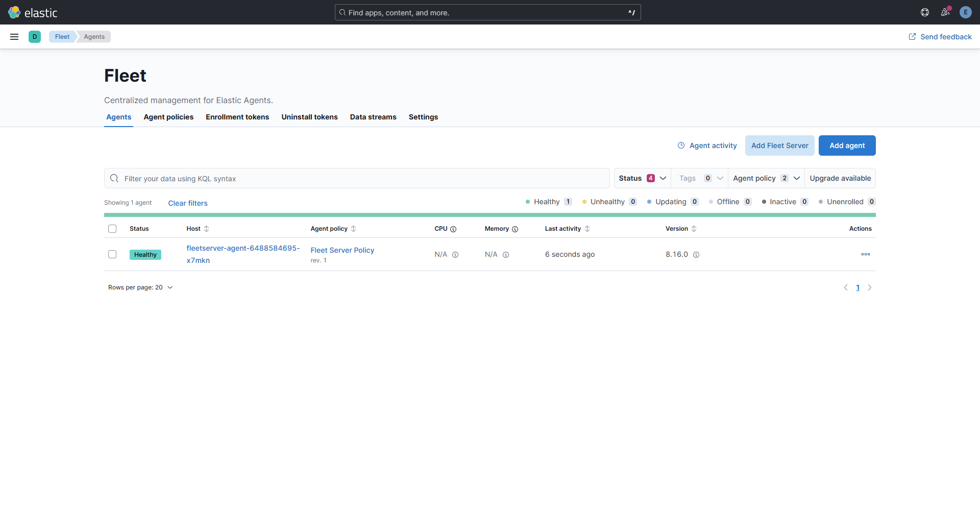Open the Rows per page dropdown
Viewport: 980px width, 510px height.
click(140, 287)
